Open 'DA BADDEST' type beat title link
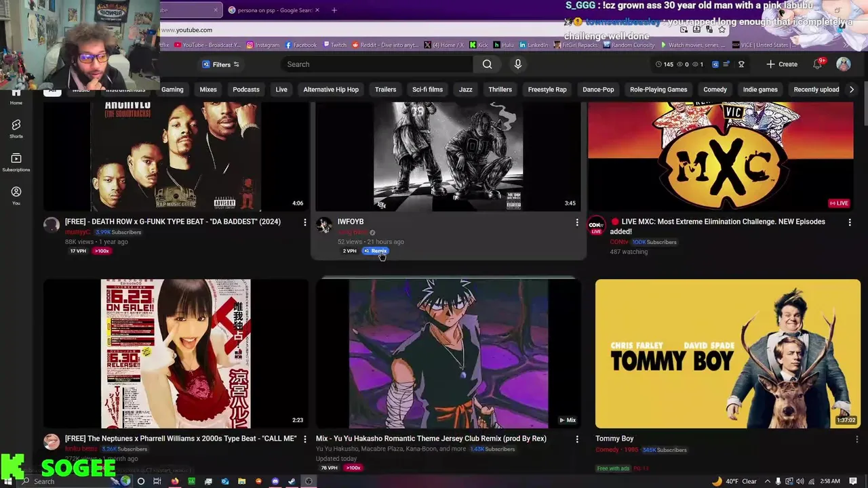Screen dimensions: 868x488 173,222
